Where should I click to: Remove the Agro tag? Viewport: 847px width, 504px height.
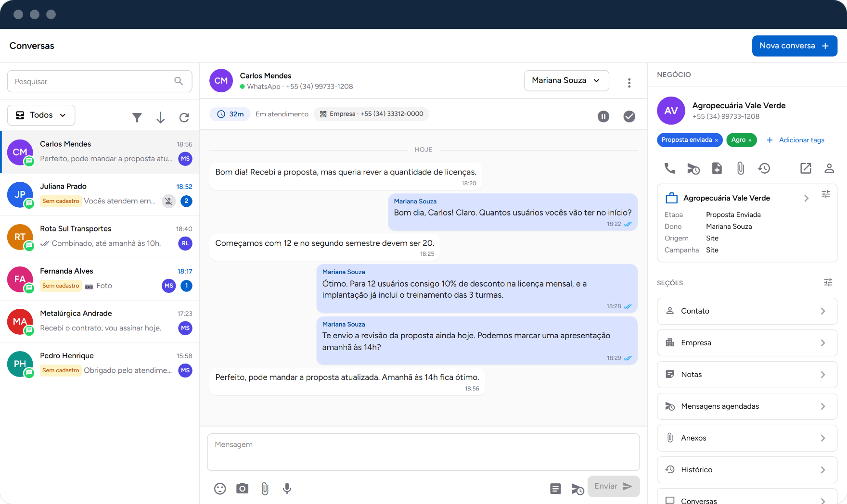pyautogui.click(x=750, y=140)
